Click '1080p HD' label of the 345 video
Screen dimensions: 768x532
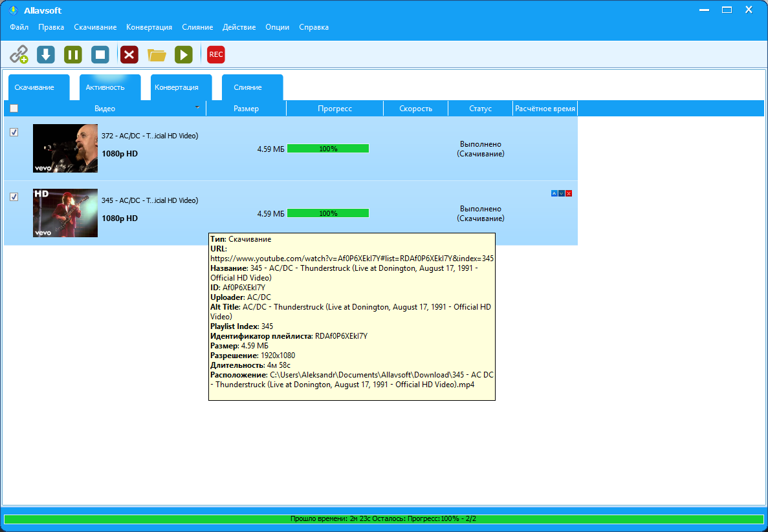pyautogui.click(x=120, y=218)
